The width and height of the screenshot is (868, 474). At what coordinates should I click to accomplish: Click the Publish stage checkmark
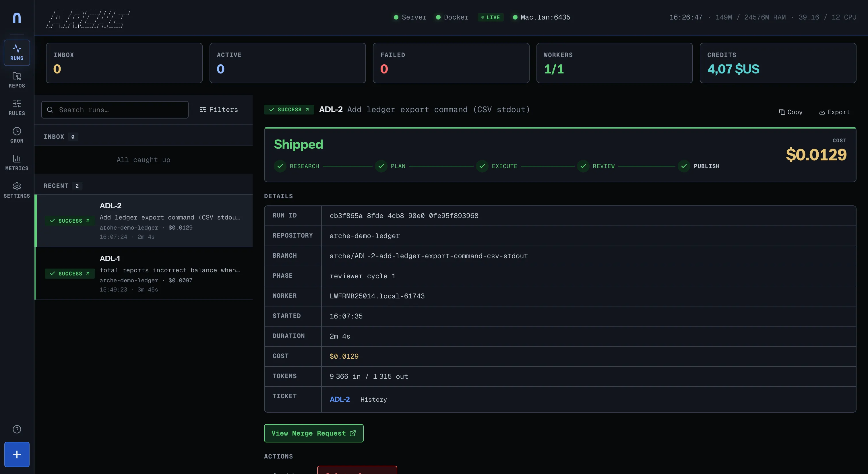[684, 166]
